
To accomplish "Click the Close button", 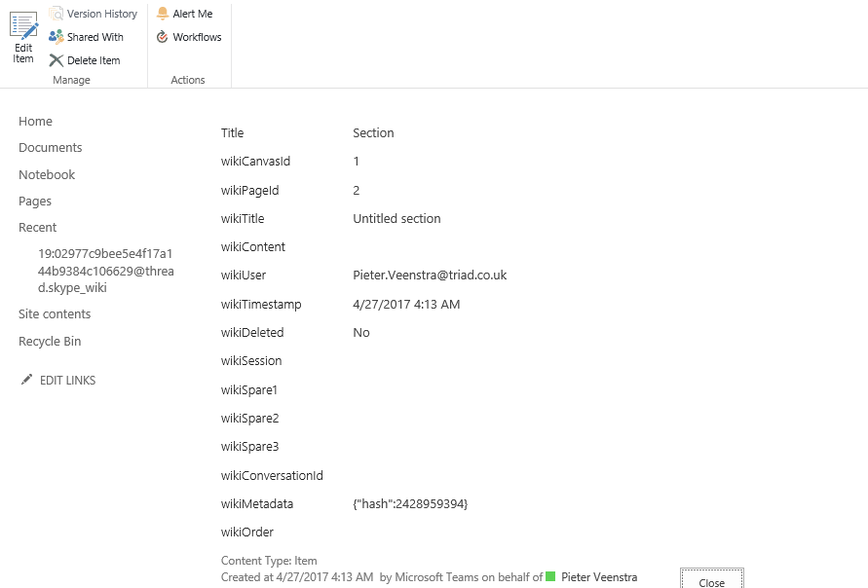I will click(712, 578).
